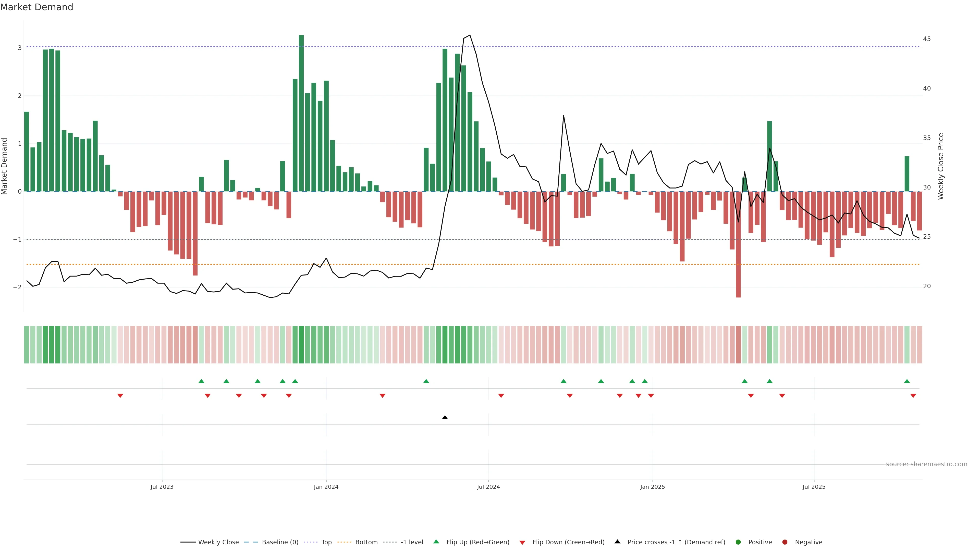Image resolution: width=980 pixels, height=551 pixels.
Task: Click the source: sharemaestro.com text
Action: pos(926,464)
